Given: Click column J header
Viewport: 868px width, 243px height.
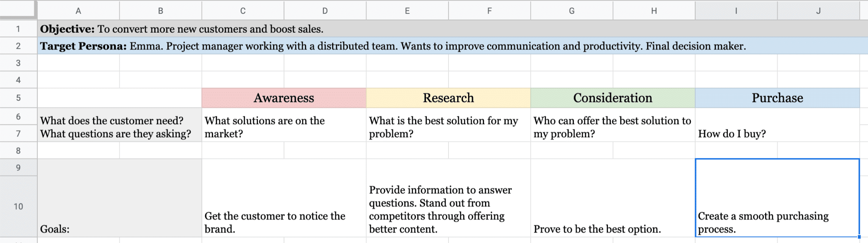Looking at the screenshot, I should click(x=818, y=11).
